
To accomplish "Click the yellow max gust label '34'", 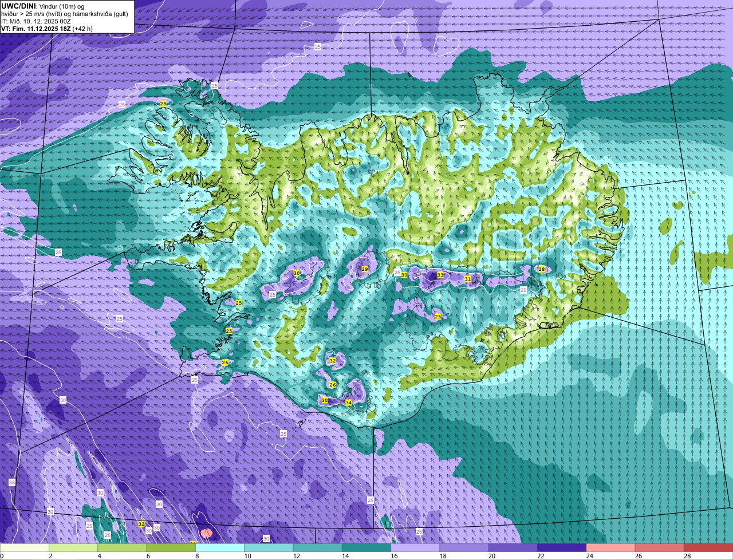I will [x=348, y=403].
